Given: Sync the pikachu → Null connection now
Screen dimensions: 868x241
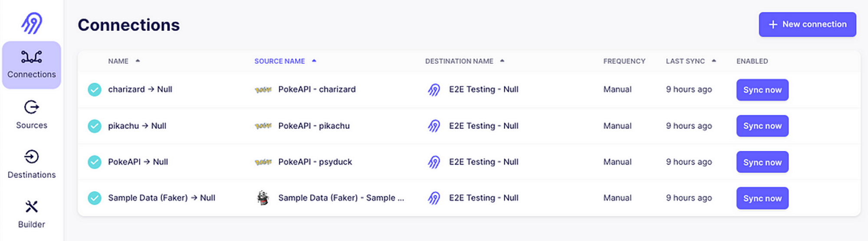Looking at the screenshot, I should tap(762, 126).
